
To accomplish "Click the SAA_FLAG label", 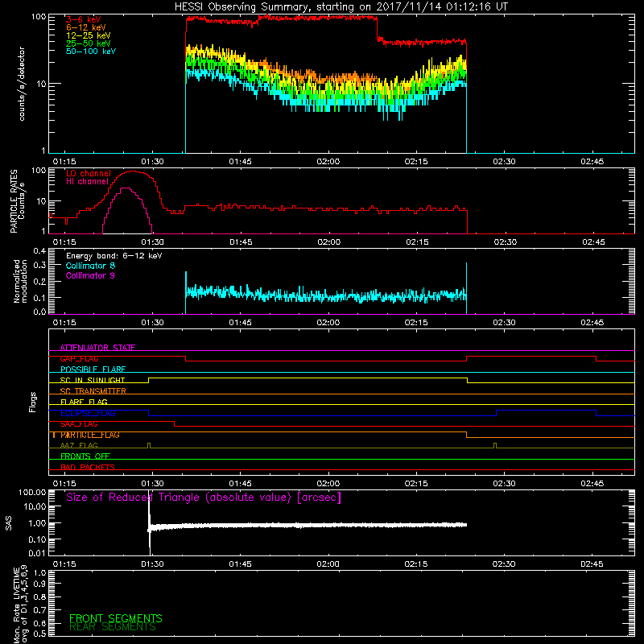I will pos(79,424).
